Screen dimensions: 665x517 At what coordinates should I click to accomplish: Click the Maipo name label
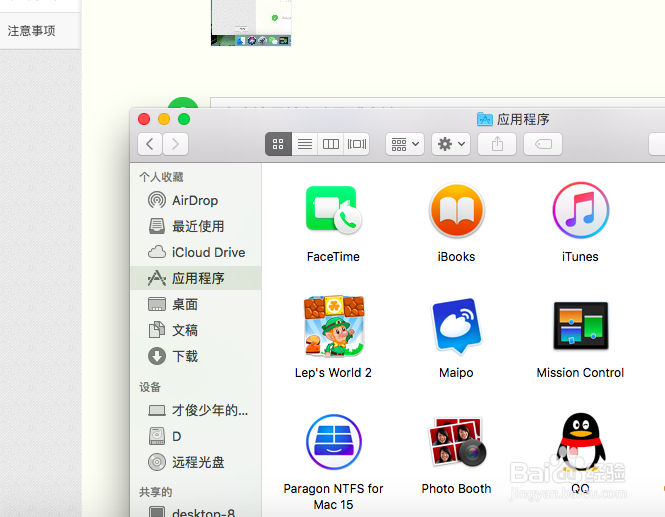[x=456, y=372]
